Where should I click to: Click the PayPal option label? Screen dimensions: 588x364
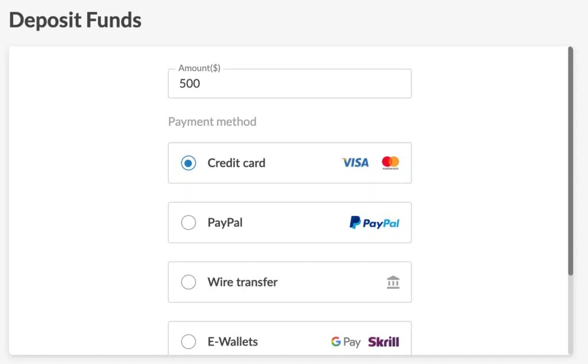pyautogui.click(x=225, y=223)
